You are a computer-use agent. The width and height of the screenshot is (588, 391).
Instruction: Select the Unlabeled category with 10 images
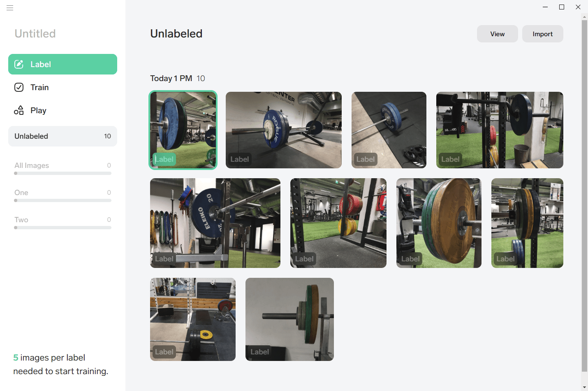tap(63, 136)
